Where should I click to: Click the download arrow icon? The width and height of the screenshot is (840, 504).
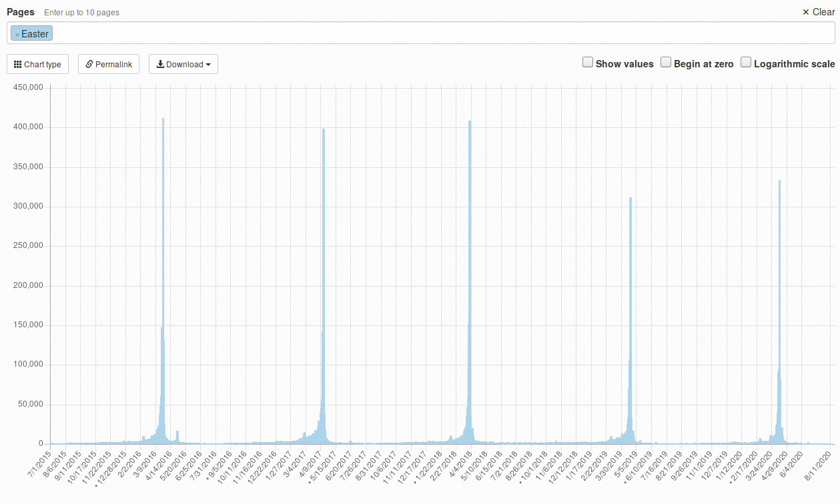coord(160,64)
